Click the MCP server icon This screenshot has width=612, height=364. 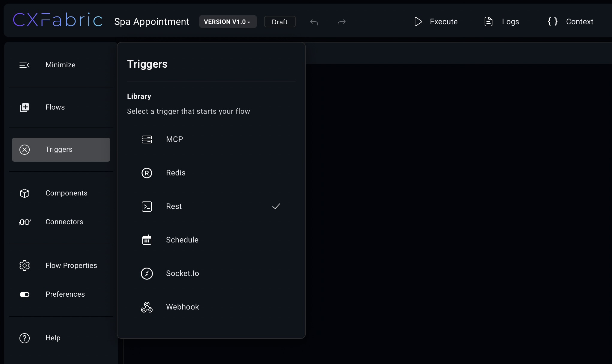147,139
